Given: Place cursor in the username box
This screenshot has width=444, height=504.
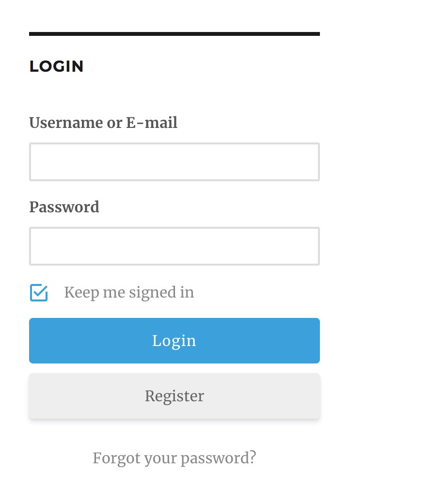Looking at the screenshot, I should point(174,162).
